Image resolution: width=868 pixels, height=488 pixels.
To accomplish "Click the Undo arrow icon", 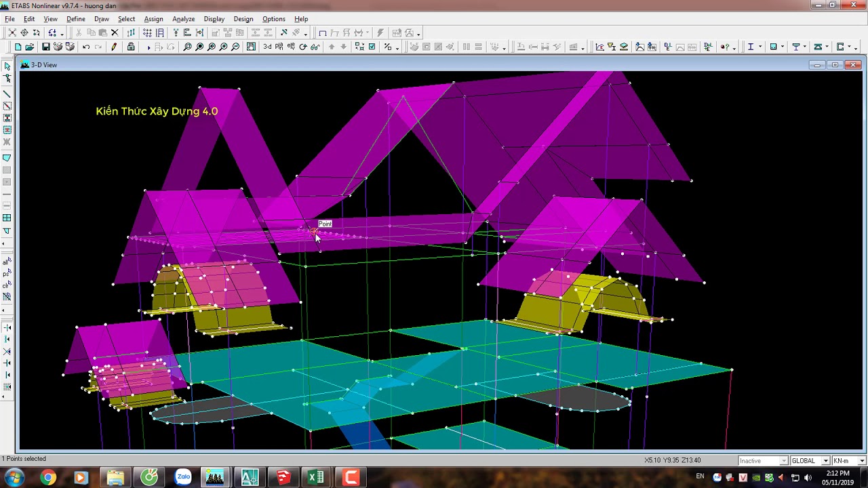I will pos(86,47).
